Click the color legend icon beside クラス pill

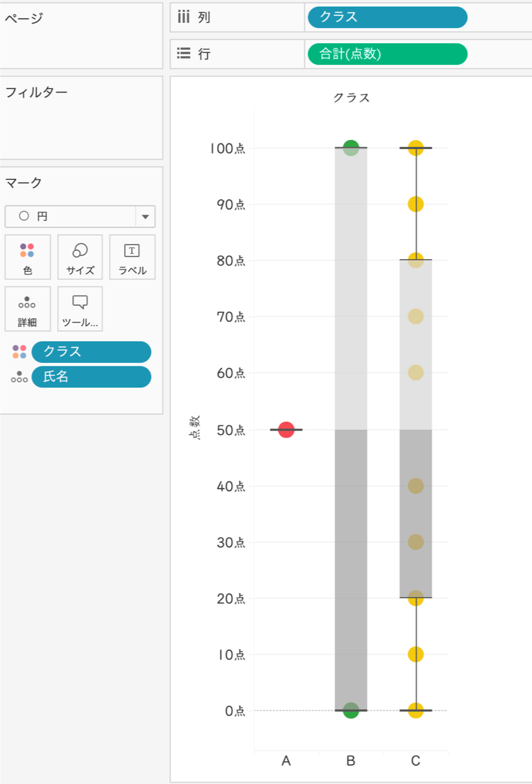pyautogui.click(x=19, y=352)
